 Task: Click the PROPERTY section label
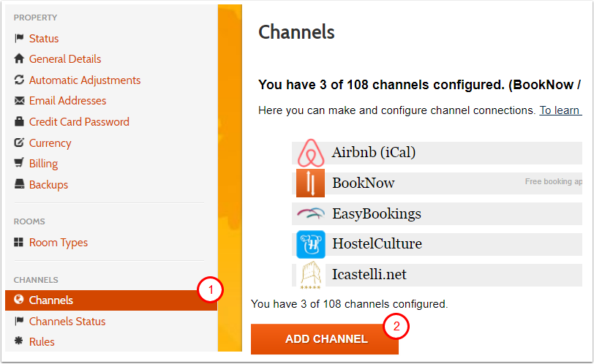pyautogui.click(x=36, y=18)
